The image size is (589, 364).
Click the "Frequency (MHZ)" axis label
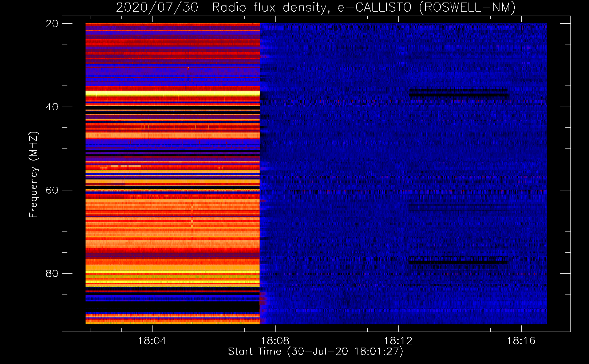pyautogui.click(x=33, y=175)
